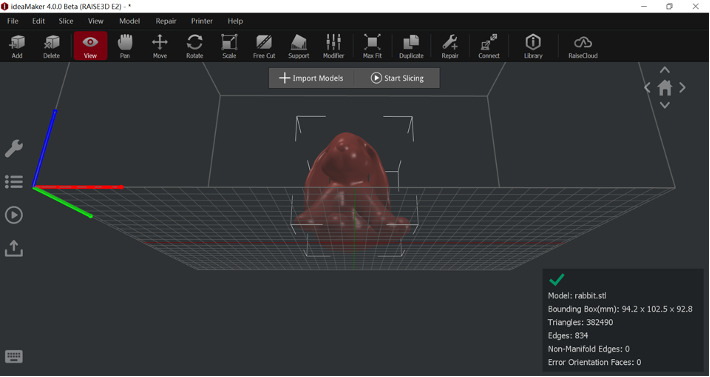Open the Library icon
710x377 pixels.
(x=533, y=46)
